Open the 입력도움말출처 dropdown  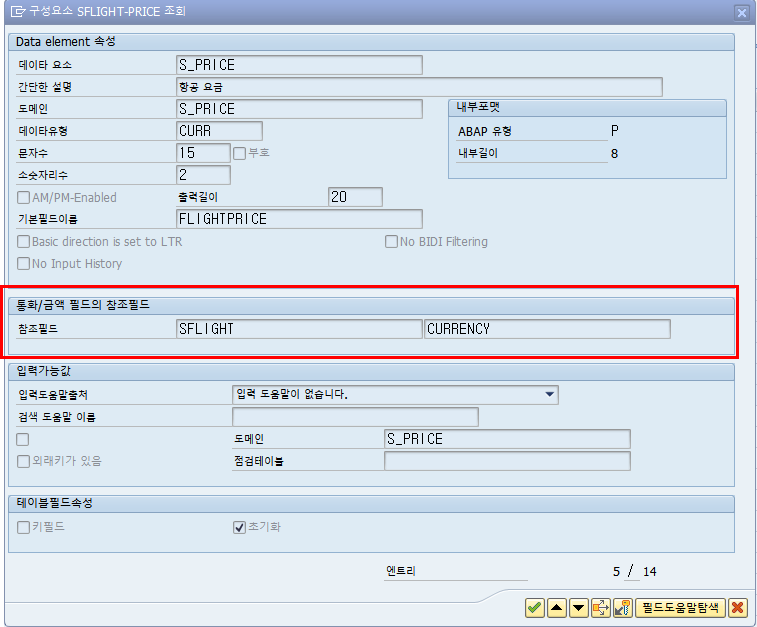(x=549, y=394)
